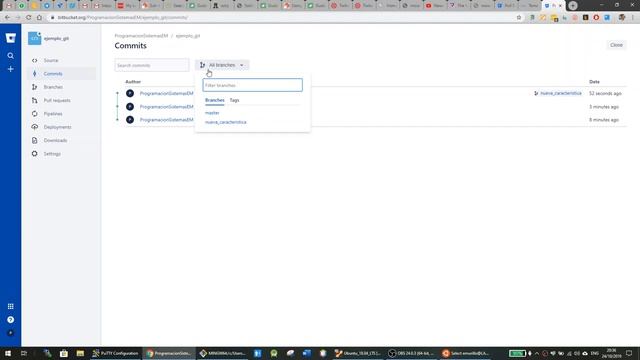Image resolution: width=640 pixels, height=360 pixels.
Task: Choose the nueva_caracteristica branch in dropdown
Action: click(226, 122)
